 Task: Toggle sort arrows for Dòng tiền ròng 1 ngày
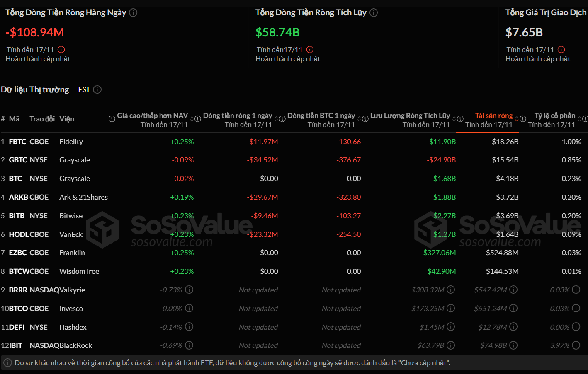(276, 119)
